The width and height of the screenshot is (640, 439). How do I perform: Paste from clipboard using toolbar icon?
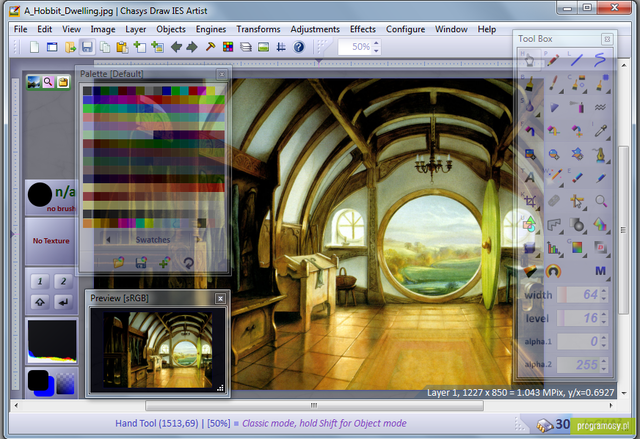point(122,47)
